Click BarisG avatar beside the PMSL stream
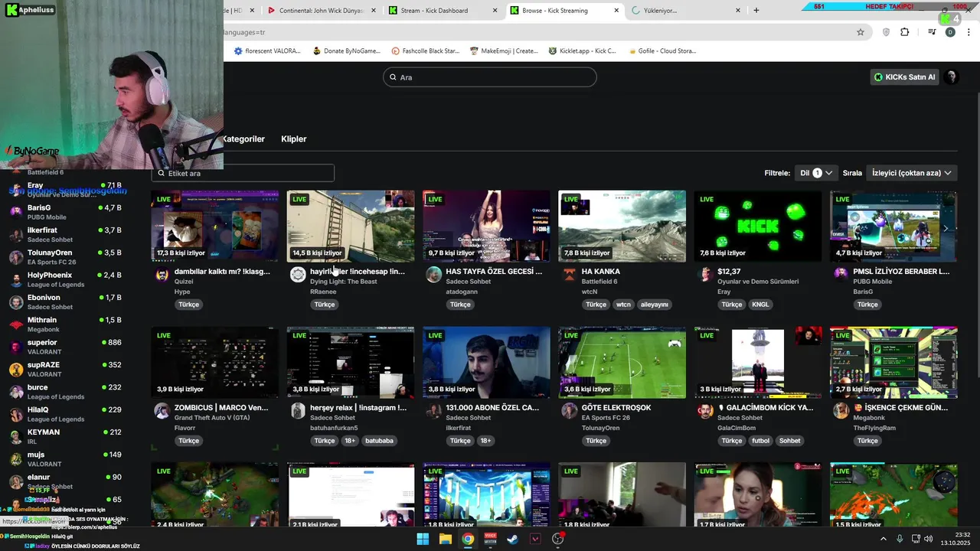 tap(841, 275)
